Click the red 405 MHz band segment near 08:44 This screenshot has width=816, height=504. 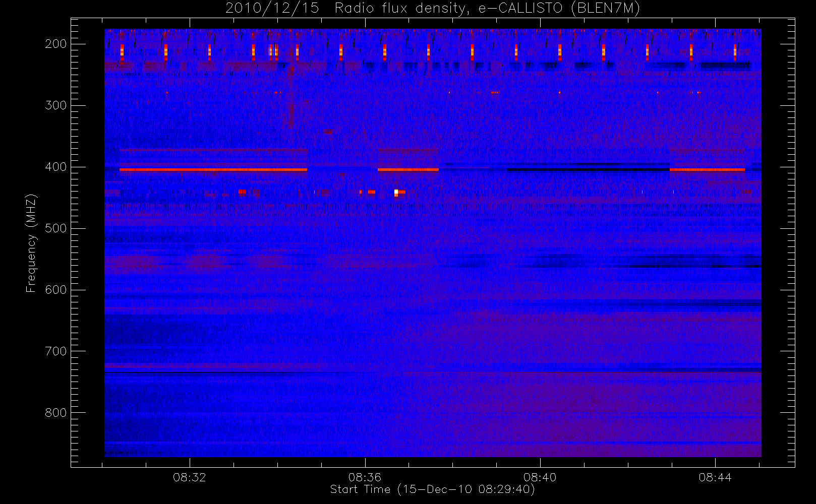(707, 170)
